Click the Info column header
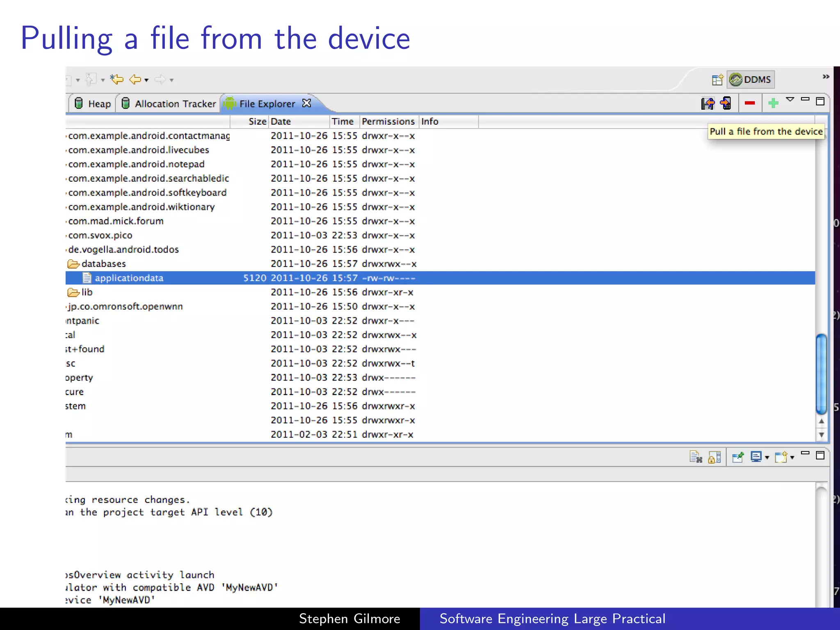The width and height of the screenshot is (840, 630). pos(449,121)
